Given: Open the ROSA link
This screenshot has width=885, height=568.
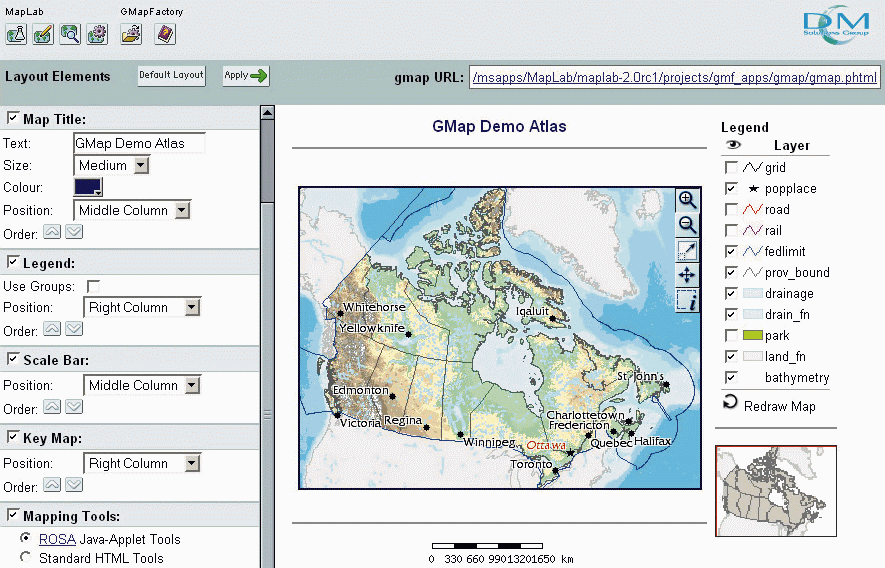Looking at the screenshot, I should point(57,539).
